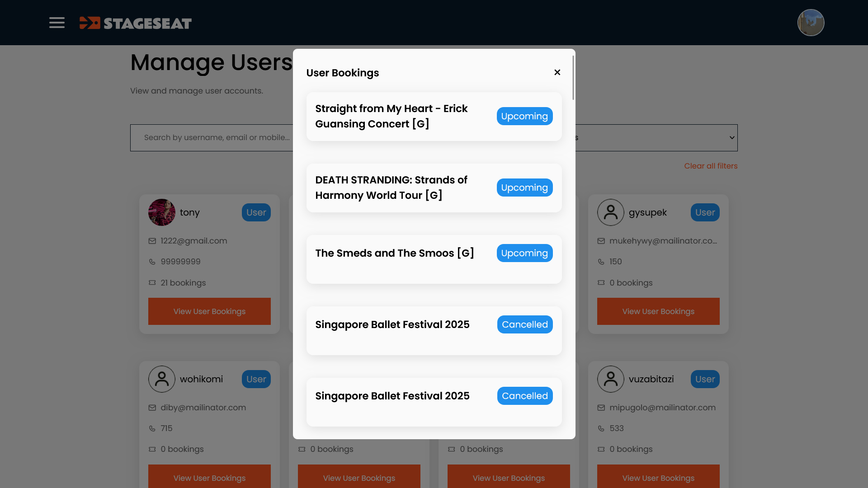
Task: Click the phone icon beside 99999999
Action: point(152,262)
